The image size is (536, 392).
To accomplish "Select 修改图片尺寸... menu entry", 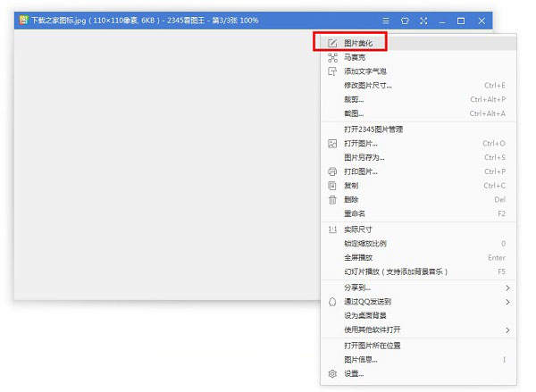I will (x=419, y=86).
